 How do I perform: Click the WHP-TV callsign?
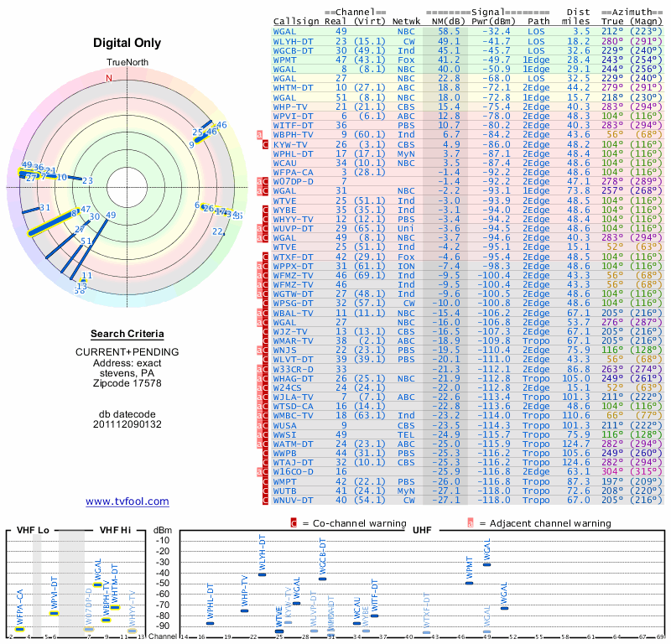(x=290, y=107)
